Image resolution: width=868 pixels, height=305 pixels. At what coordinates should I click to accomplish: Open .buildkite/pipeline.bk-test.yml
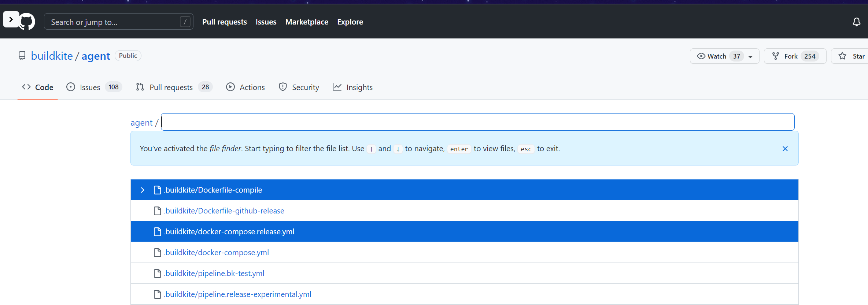tap(214, 274)
